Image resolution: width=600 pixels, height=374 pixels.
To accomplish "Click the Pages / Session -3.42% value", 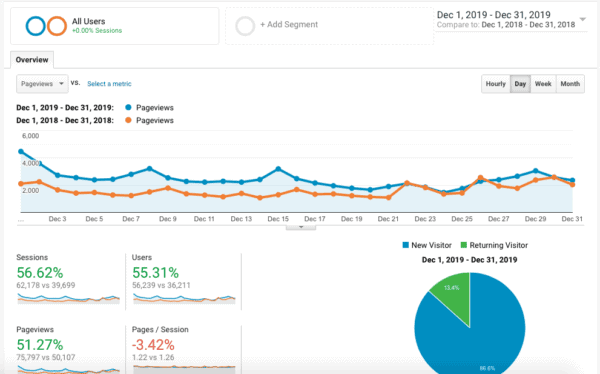I will coord(153,345).
